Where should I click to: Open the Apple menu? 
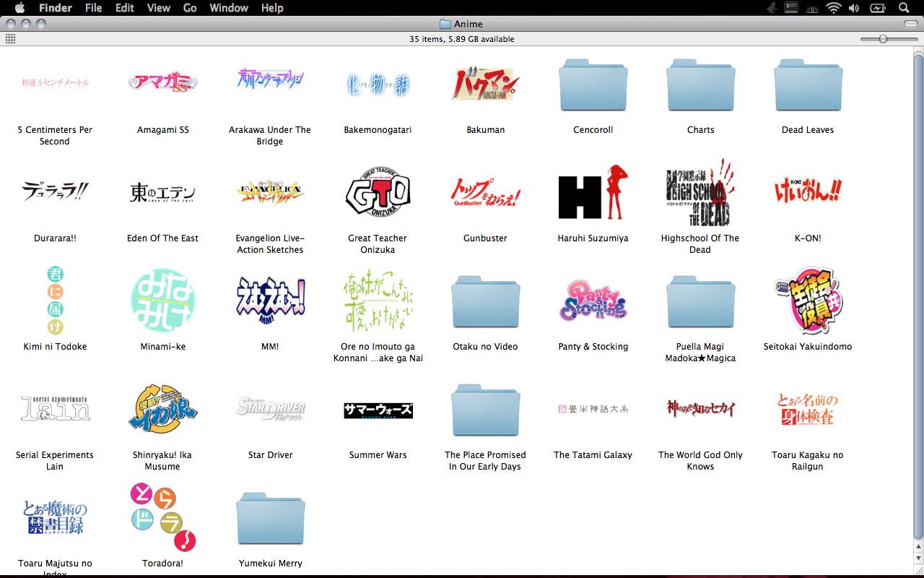(19, 8)
